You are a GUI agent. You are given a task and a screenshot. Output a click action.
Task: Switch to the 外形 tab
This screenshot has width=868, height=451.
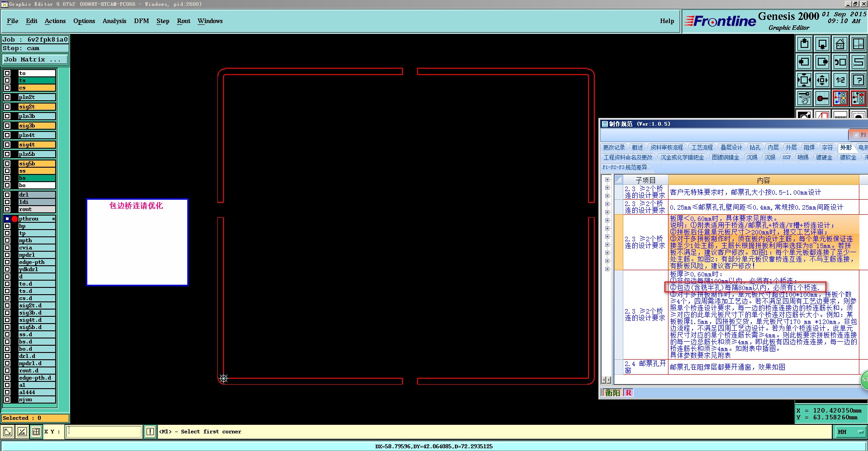[845, 147]
